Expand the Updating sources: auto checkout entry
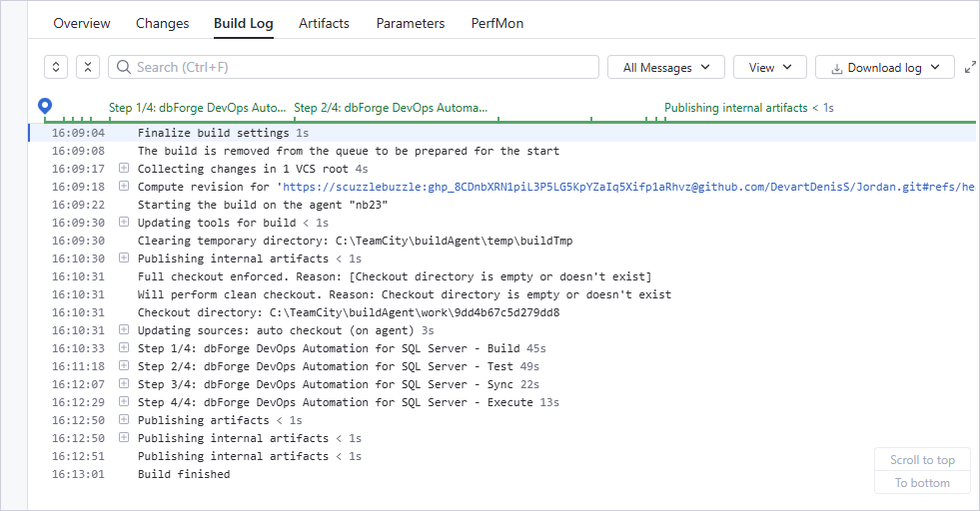 point(124,329)
